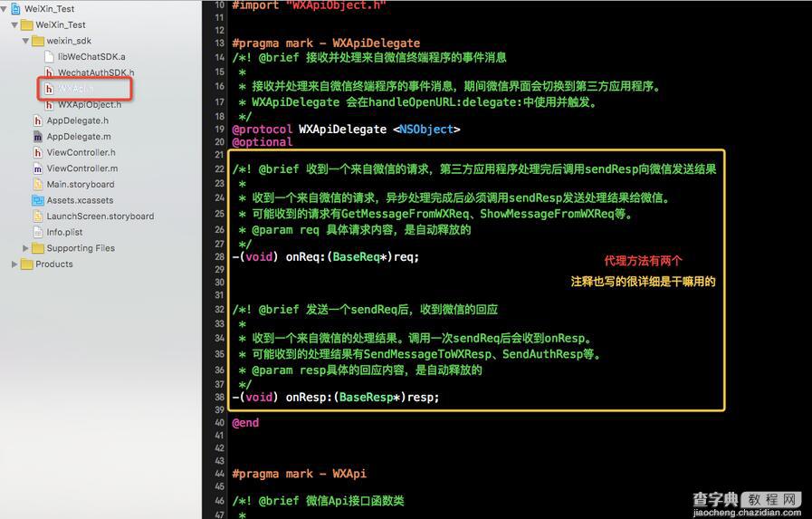Collapse the weixin_sdk folder triangle
This screenshot has height=519, width=812.
[25, 41]
